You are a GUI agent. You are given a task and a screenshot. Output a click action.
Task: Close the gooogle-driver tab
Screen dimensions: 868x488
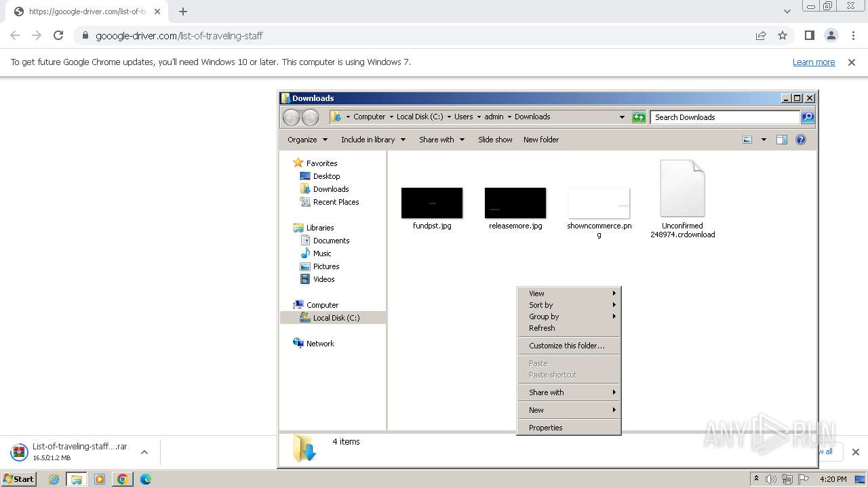(x=157, y=12)
